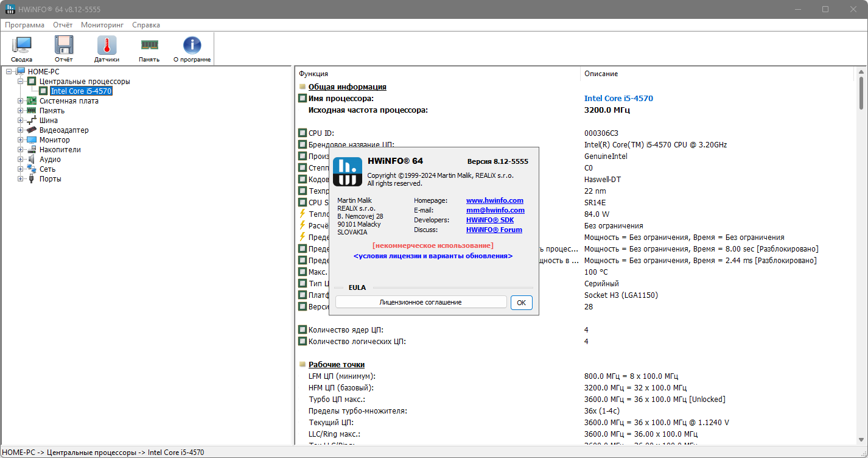The image size is (868, 458).
Task: Click the Сеть network icon in tree
Action: (32, 169)
